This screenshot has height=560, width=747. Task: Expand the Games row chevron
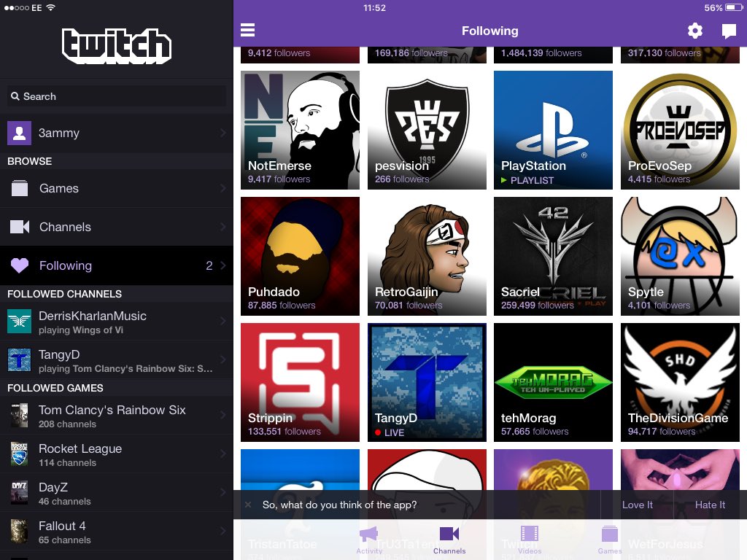tap(223, 188)
